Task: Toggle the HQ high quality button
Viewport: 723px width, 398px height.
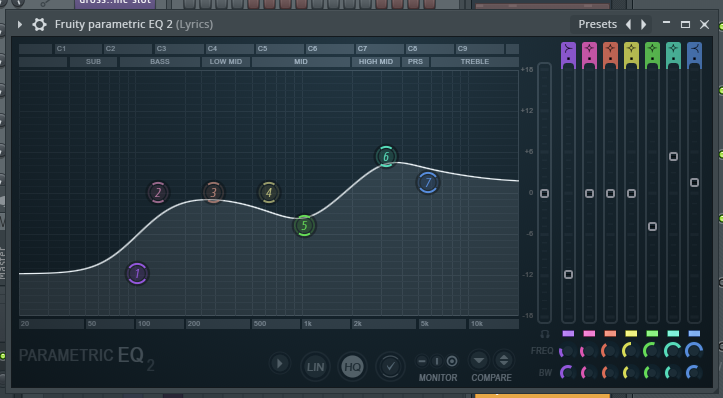Action: pos(352,367)
